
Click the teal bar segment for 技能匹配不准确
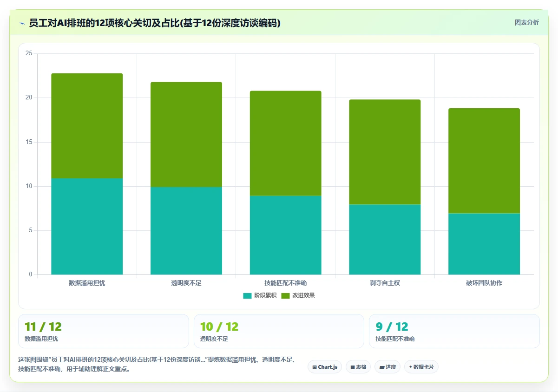pyautogui.click(x=286, y=235)
